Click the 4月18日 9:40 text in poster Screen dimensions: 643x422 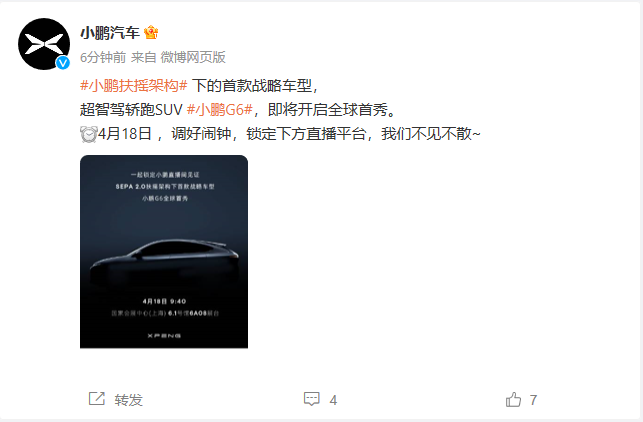click(164, 301)
